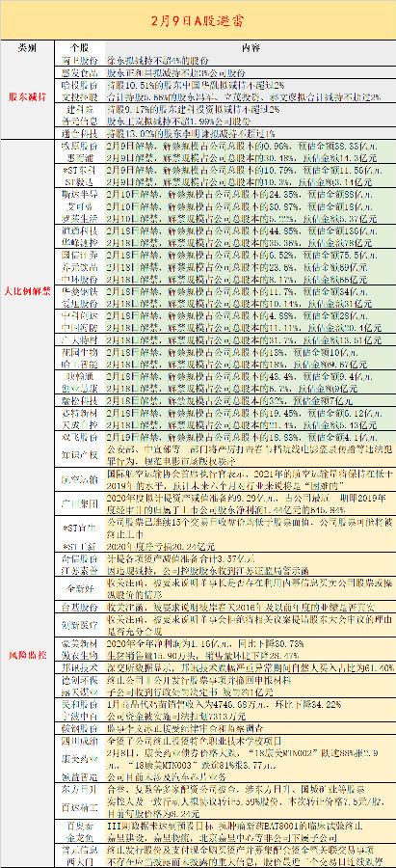Select the stock cell '通合科技'
Screen dimensions: 396x868
pyautogui.click(x=79, y=133)
